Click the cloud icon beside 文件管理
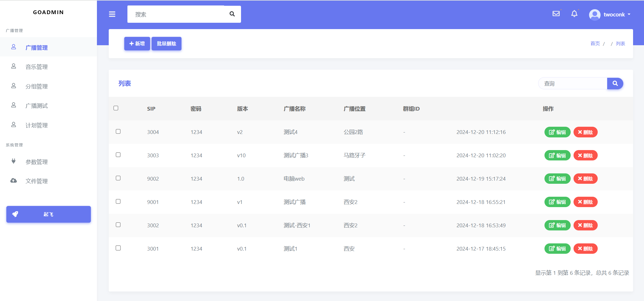Viewport: 644px width, 301px height. (14, 181)
